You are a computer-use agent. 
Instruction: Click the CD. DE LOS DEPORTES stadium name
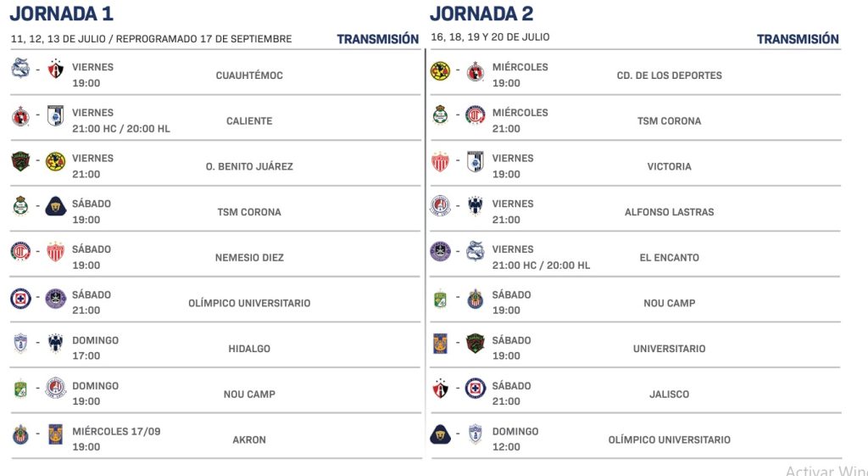[670, 76]
